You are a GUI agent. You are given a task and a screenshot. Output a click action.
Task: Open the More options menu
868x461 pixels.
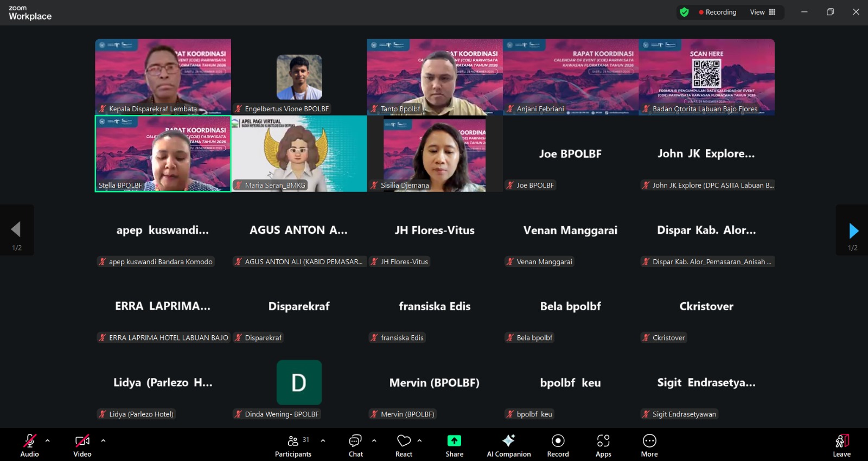pyautogui.click(x=649, y=445)
